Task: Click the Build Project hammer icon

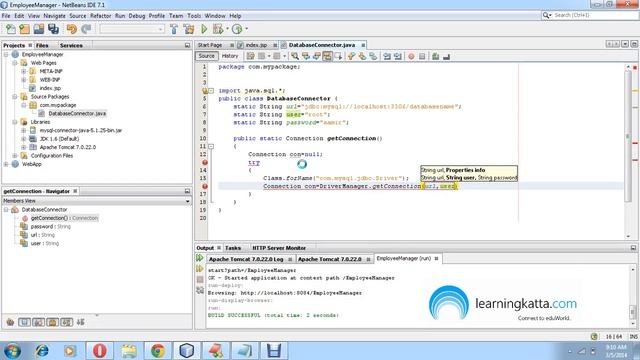Action: [174, 29]
